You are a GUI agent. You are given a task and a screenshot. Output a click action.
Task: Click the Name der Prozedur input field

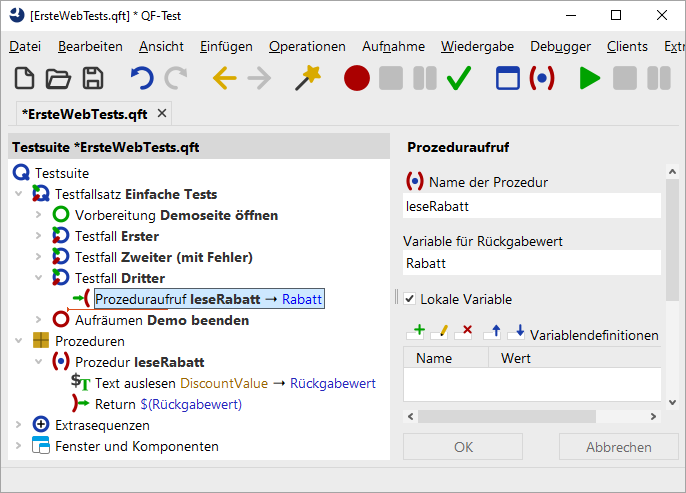click(x=532, y=206)
